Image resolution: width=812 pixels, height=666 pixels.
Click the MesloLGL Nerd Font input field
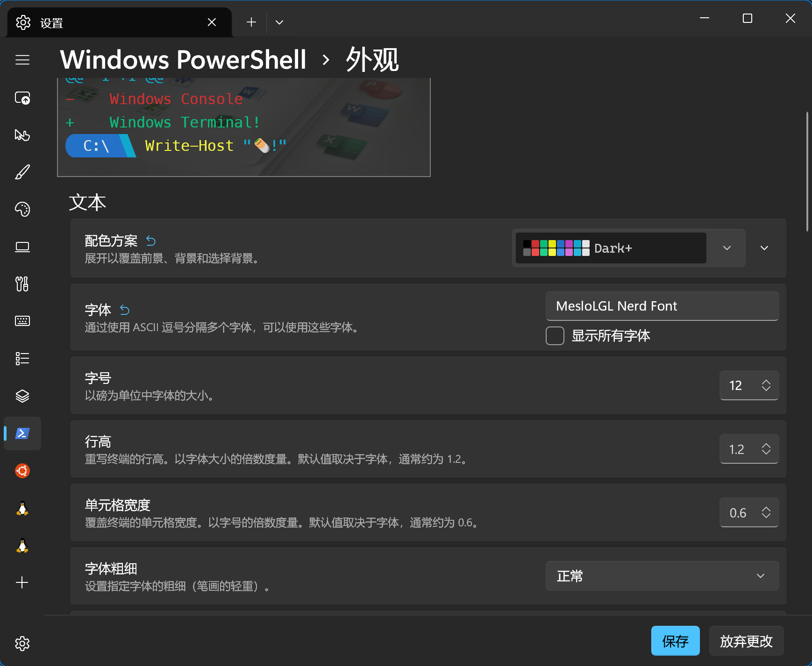coord(662,306)
